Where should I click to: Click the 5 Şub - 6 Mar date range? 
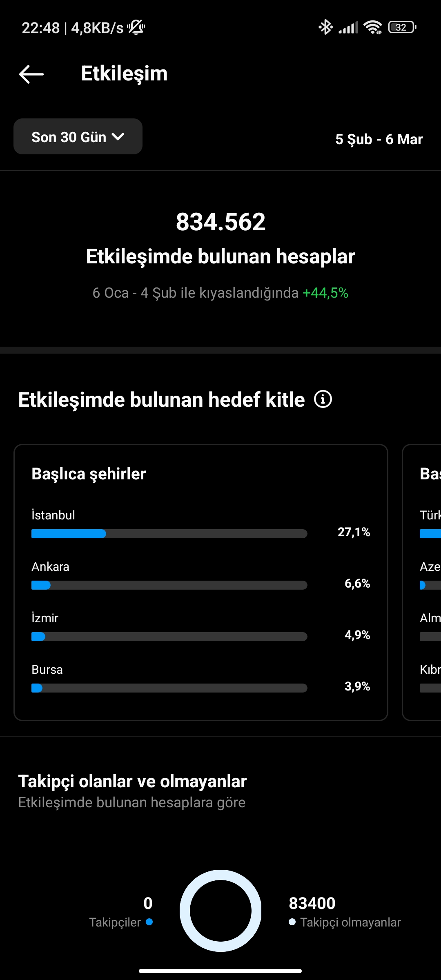tap(379, 139)
